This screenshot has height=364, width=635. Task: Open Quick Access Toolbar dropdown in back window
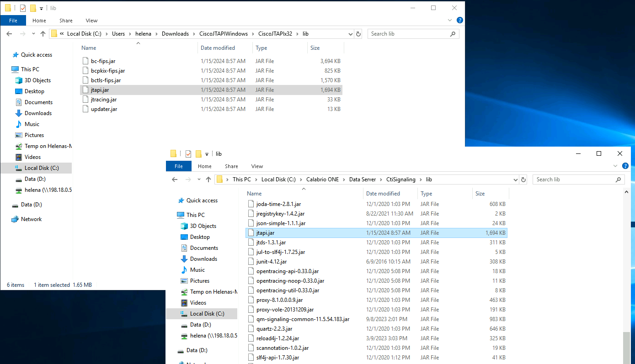click(x=42, y=8)
